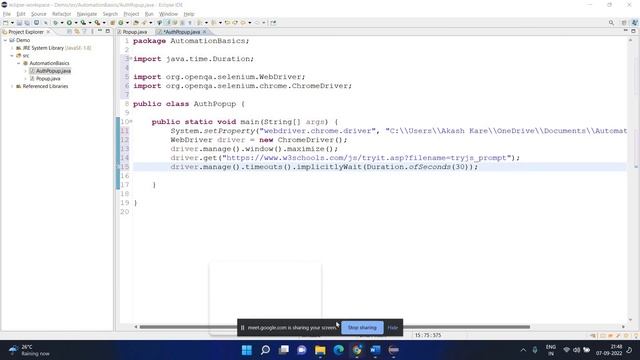The image size is (640, 360).
Task: Click the New Java Class green icon
Action: 121,23
